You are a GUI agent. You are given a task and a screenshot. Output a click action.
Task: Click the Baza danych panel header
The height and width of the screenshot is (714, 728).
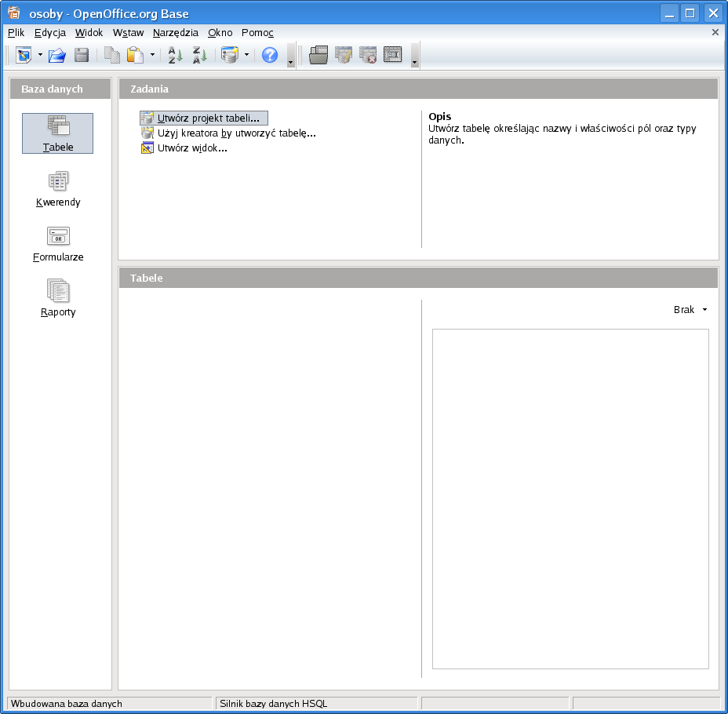coord(60,89)
